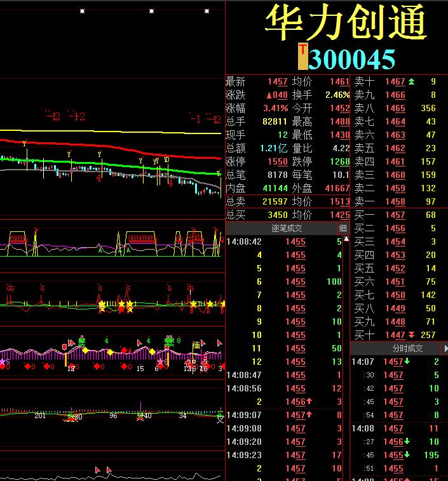Select the 内盘 value 41144
The height and width of the screenshot is (481, 448).
[275, 188]
